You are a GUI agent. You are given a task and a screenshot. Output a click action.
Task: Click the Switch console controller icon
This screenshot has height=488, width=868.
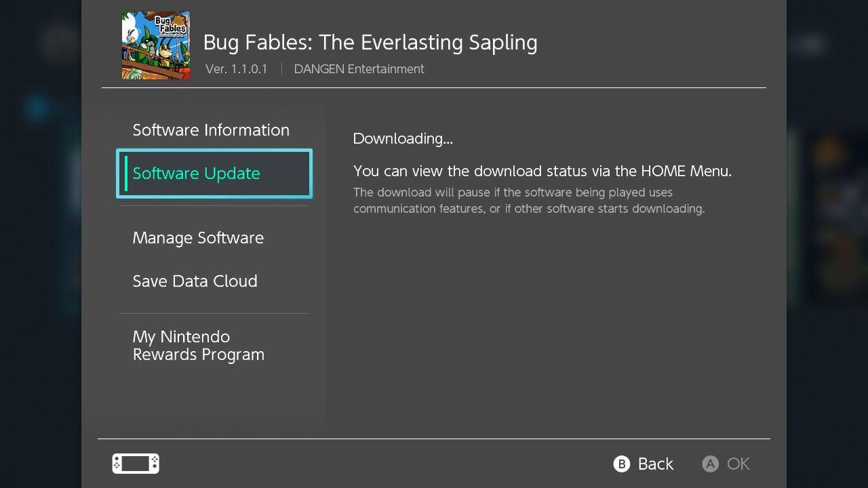(136, 464)
